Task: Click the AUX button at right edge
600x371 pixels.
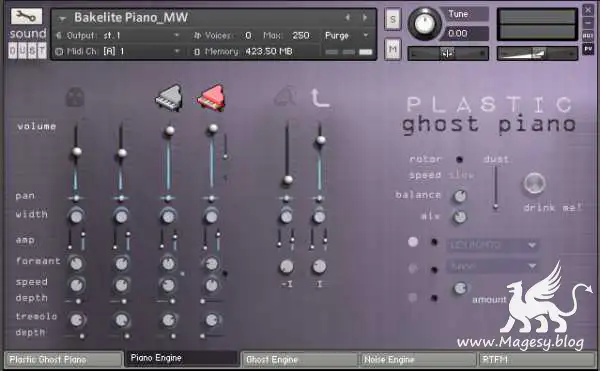Action: pos(588,36)
